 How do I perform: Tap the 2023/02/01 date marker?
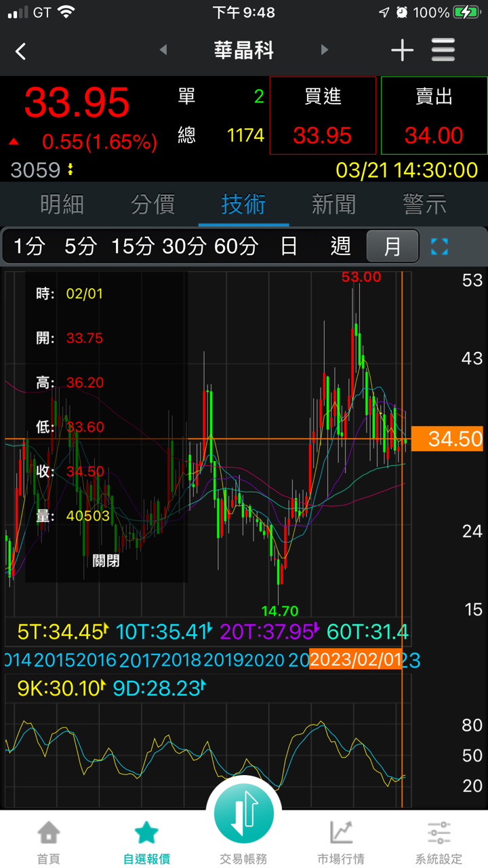pos(357,659)
